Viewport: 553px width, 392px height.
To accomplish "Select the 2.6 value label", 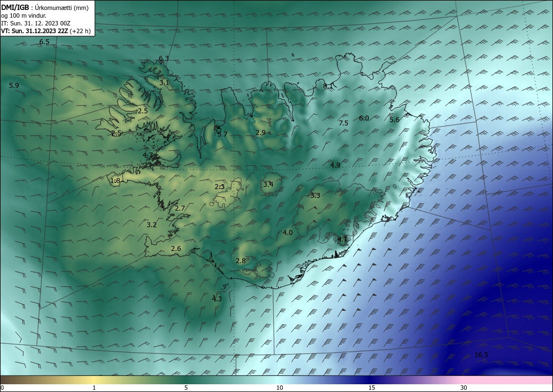I will 176,249.
